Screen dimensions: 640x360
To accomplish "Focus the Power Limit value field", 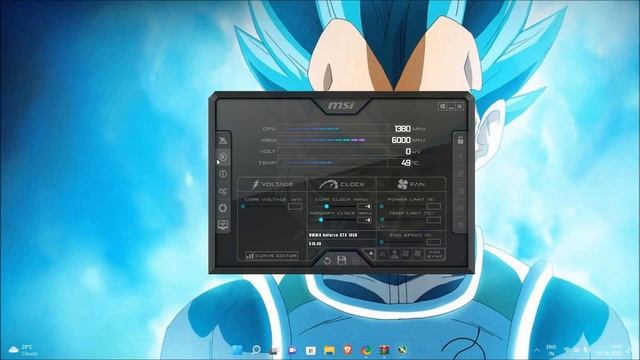I will click(434, 207).
